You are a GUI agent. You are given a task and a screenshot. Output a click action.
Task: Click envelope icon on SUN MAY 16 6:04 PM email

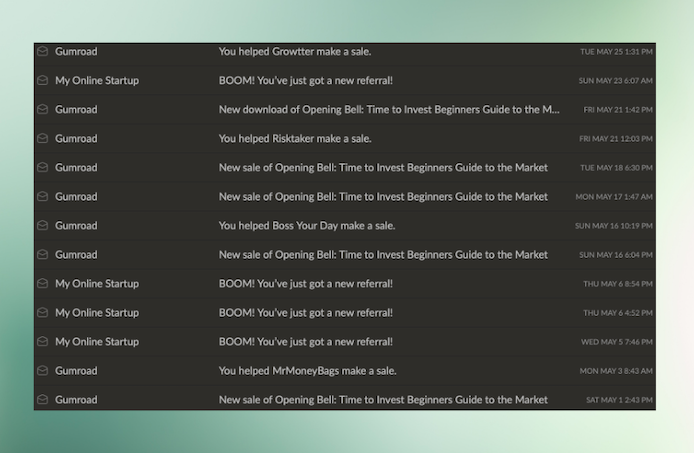(x=42, y=254)
